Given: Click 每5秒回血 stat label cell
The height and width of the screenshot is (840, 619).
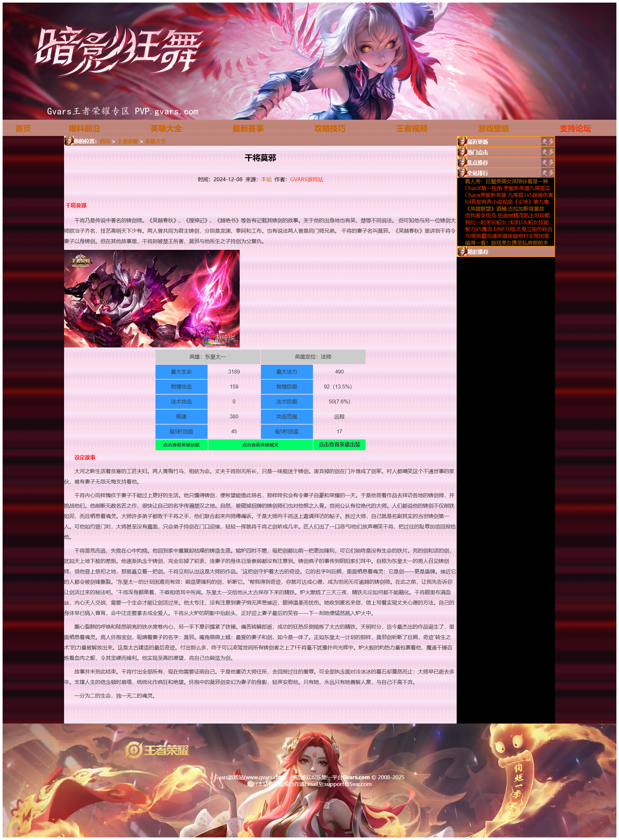Looking at the screenshot, I should pyautogui.click(x=182, y=432).
